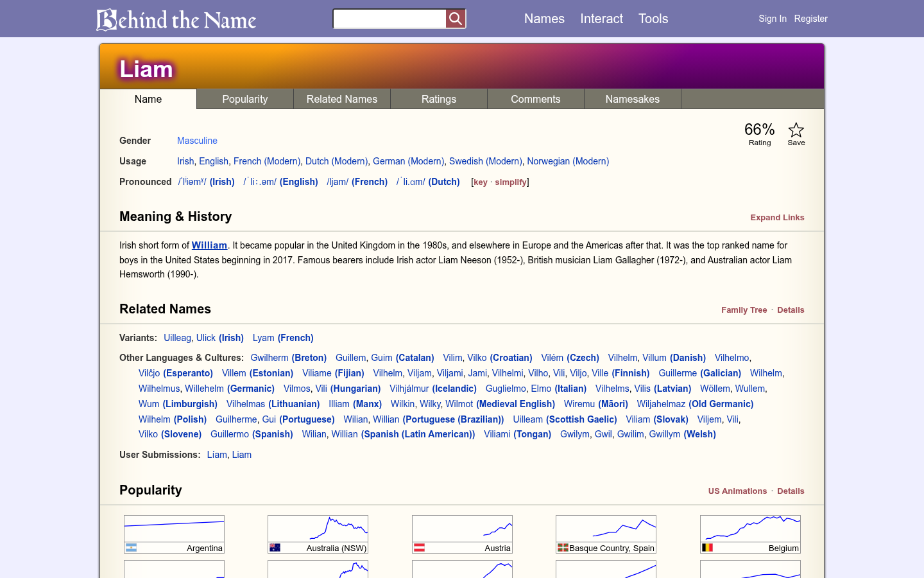Open Details for Related Names
This screenshot has height=578, width=924.
pyautogui.click(x=791, y=310)
